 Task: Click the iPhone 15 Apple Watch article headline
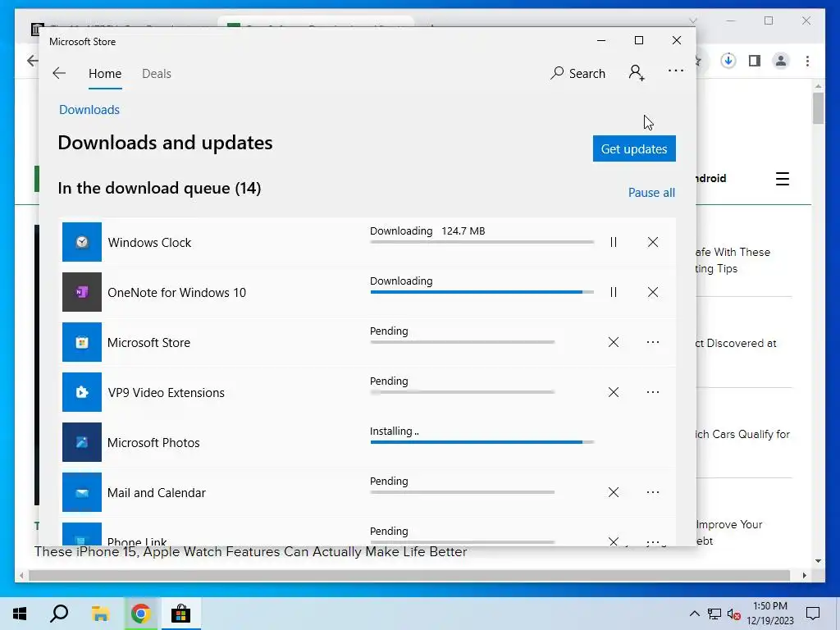pyautogui.click(x=251, y=552)
